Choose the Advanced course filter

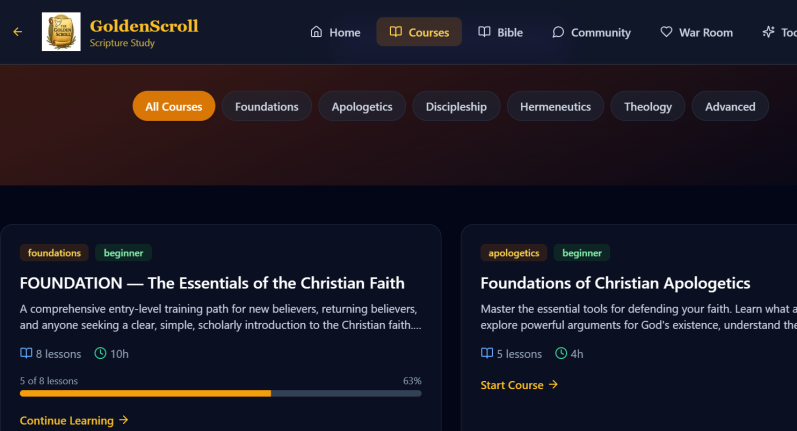pyautogui.click(x=730, y=106)
